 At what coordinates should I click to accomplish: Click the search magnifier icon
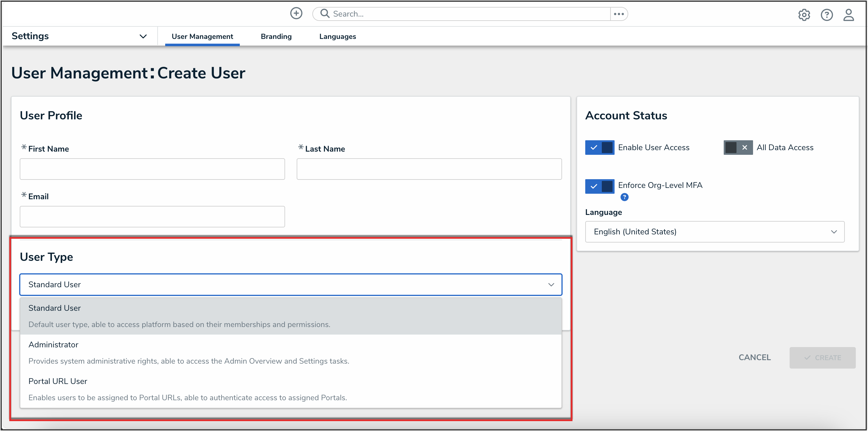(x=325, y=14)
